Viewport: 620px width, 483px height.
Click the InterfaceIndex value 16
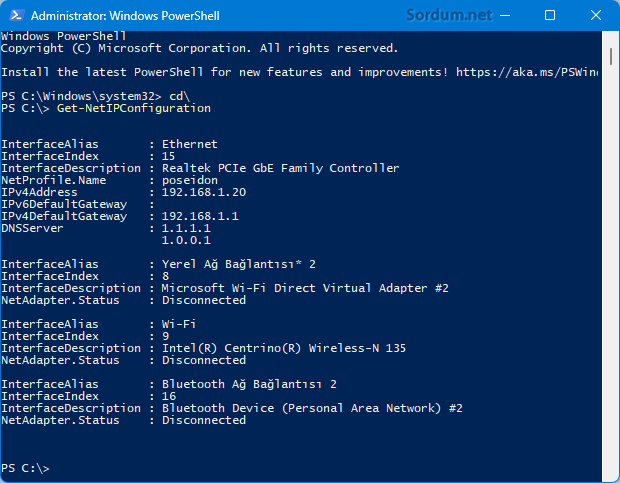(168, 396)
